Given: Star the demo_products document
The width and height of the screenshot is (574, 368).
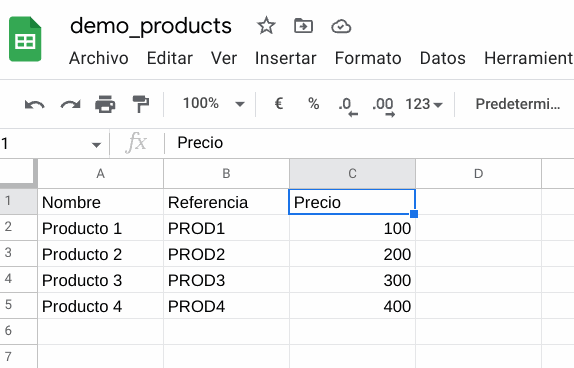Looking at the screenshot, I should 266,26.
